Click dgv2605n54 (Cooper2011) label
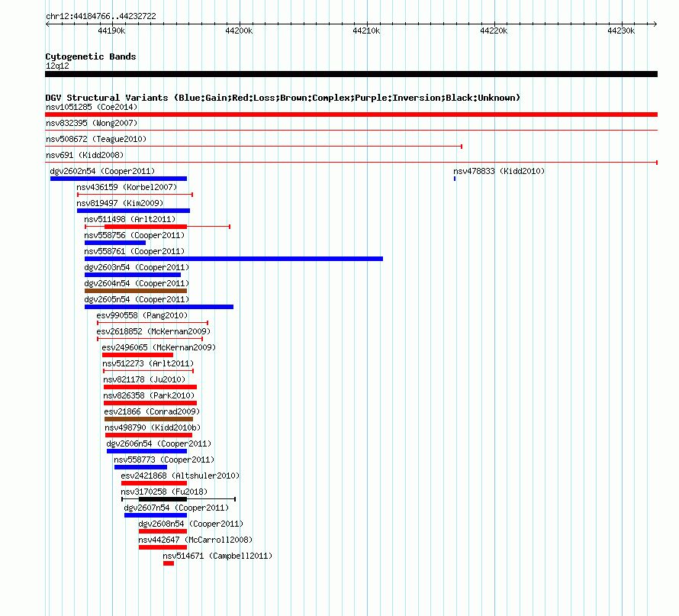The height and width of the screenshot is (616, 679). 137,299
